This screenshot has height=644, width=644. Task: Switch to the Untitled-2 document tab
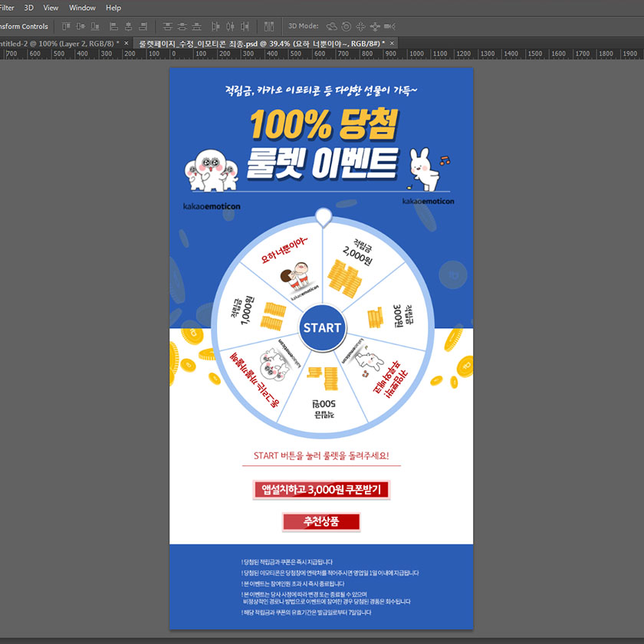60,43
